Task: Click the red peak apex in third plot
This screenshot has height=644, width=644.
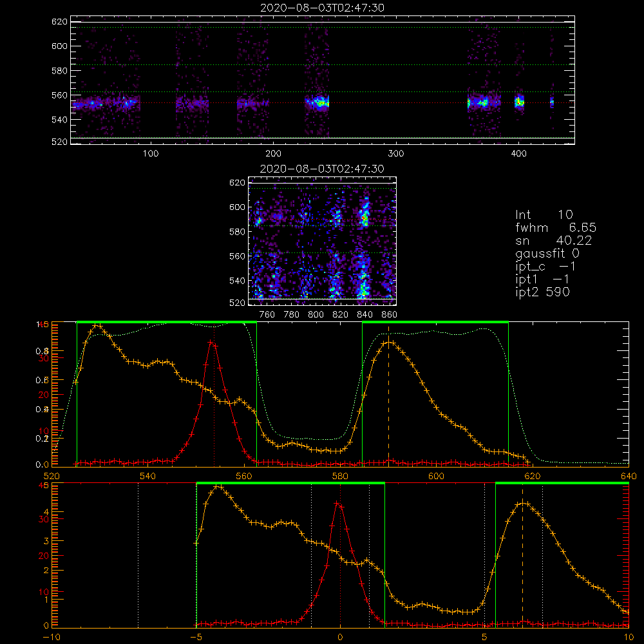Action: [211, 342]
